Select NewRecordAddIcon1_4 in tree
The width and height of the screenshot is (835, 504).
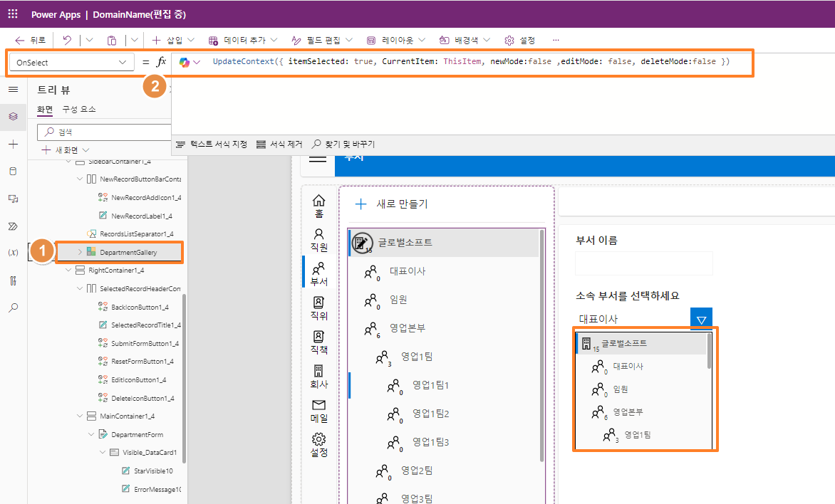[x=146, y=197]
